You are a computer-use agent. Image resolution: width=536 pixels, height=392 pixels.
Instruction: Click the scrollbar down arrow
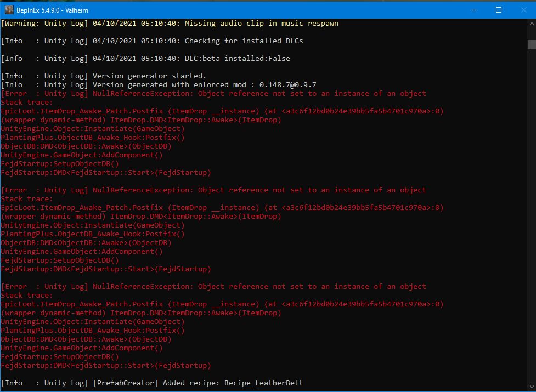(x=532, y=387)
